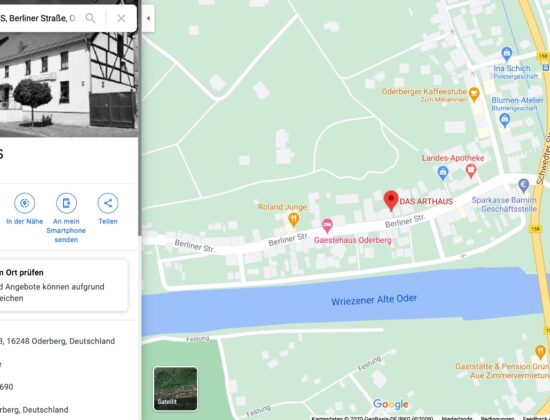The height and width of the screenshot is (420, 550).
Task: Click the Teilen share icon
Action: point(108,203)
